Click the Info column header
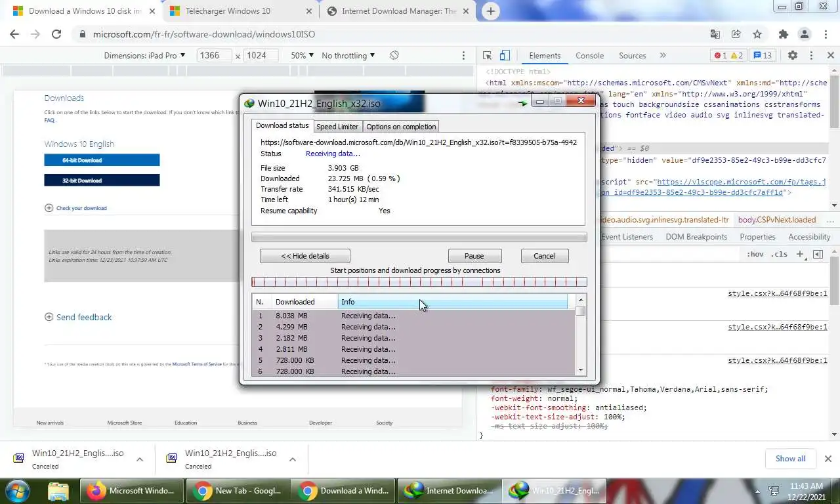Screen dimensions: 840x504 [453, 302]
